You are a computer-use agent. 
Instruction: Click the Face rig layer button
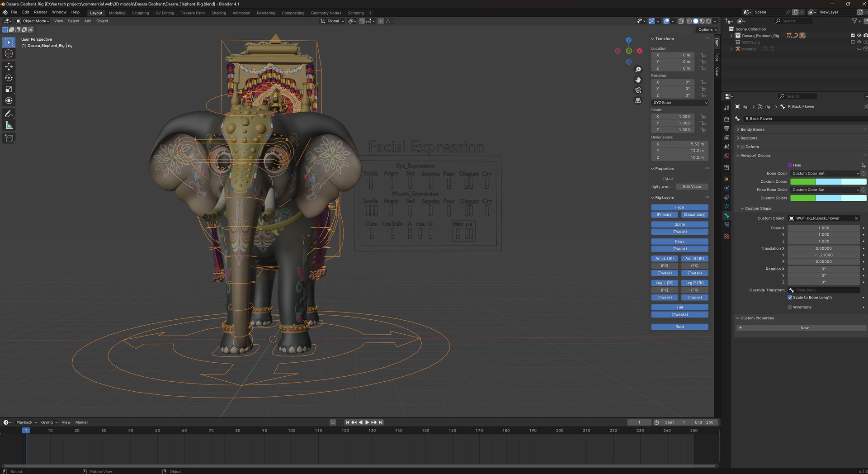click(x=679, y=208)
